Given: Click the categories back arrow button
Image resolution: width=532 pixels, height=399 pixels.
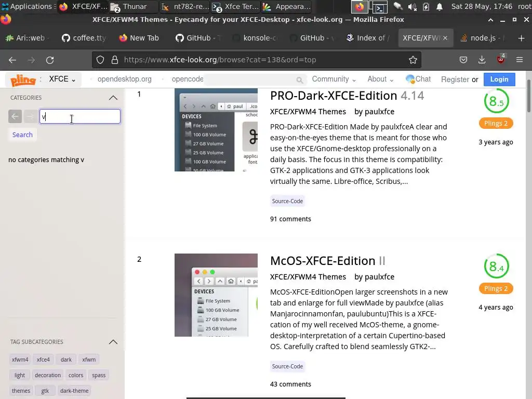Looking at the screenshot, I should tap(15, 116).
